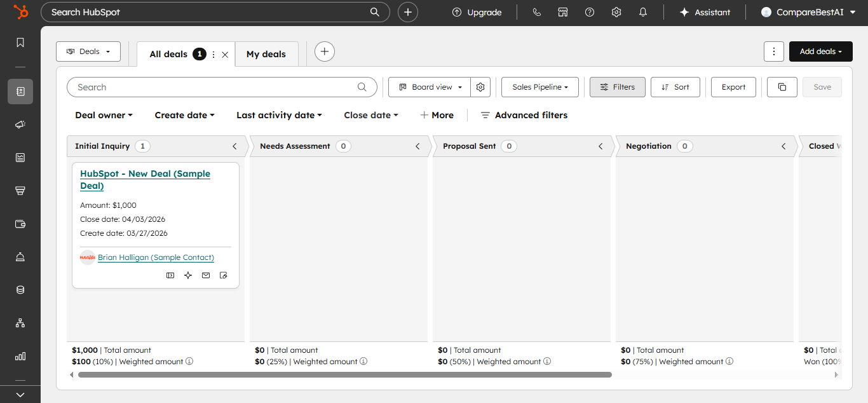This screenshot has width=868, height=403.
Task: Open the Reporting bar chart sidebar icon
Action: pos(20,356)
